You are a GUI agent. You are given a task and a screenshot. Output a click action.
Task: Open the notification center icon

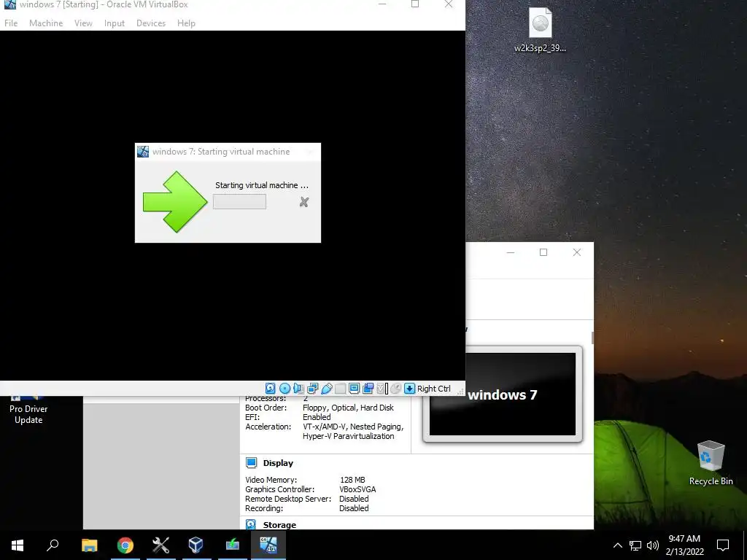[723, 545]
